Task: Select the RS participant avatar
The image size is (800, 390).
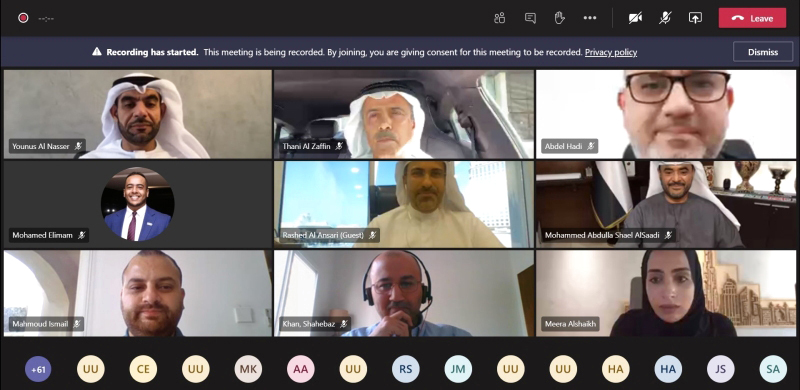Action: click(406, 369)
